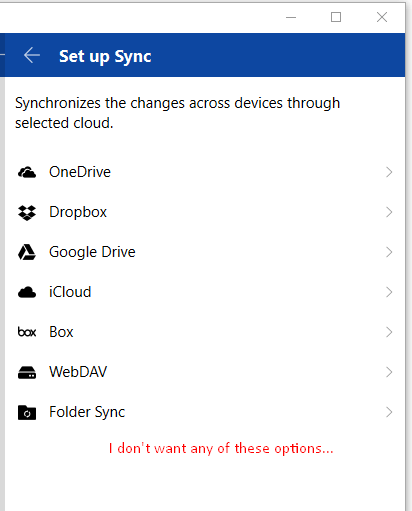Viewport: 412px width, 511px height.
Task: Click "I don't want any of these options..."
Action: 221,449
